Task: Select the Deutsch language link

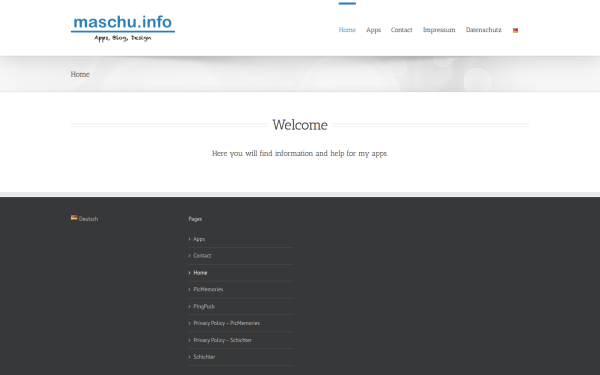Action: 88,219
